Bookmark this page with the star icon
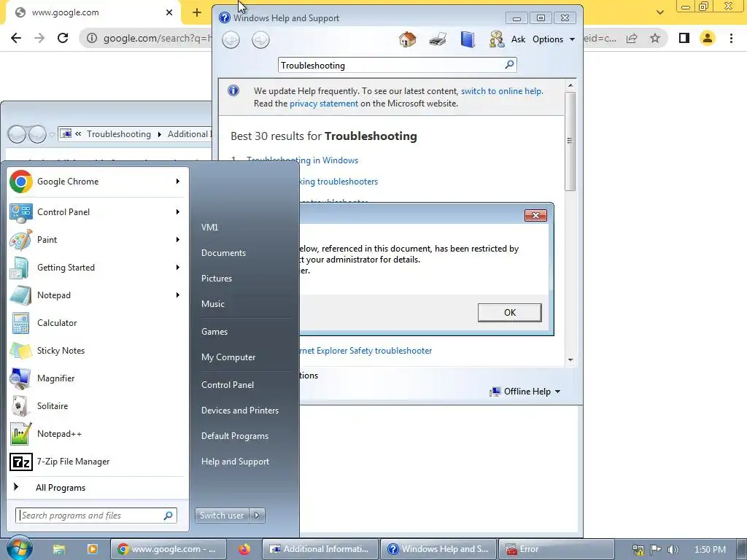747x560 pixels. click(x=655, y=38)
